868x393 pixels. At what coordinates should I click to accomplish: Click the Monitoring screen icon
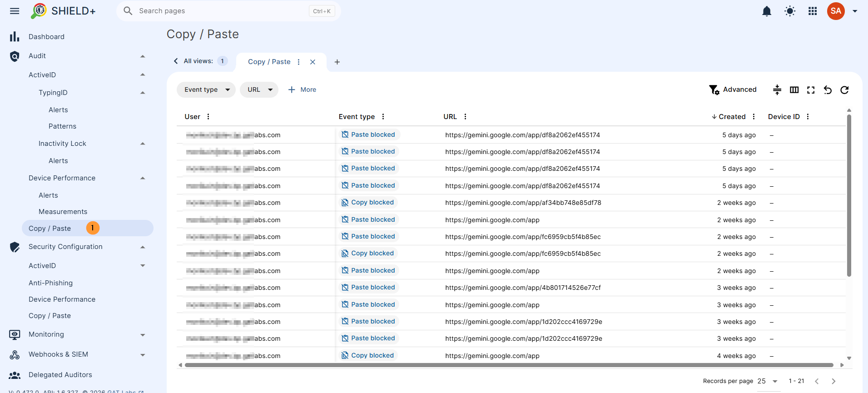point(15,335)
